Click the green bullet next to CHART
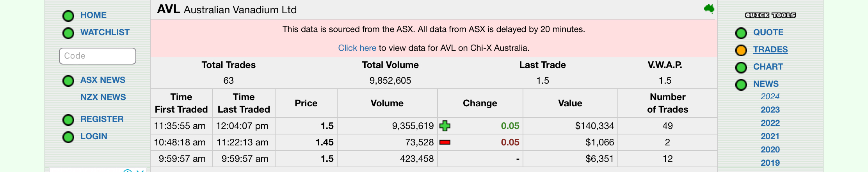Image resolution: width=868 pixels, height=172 pixels. click(741, 68)
